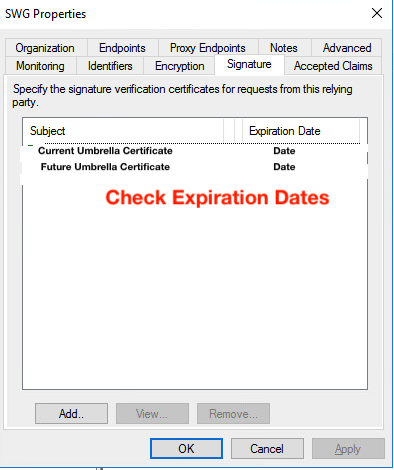
Task: Close the SWG Properties dialog
Action: [x=377, y=14]
